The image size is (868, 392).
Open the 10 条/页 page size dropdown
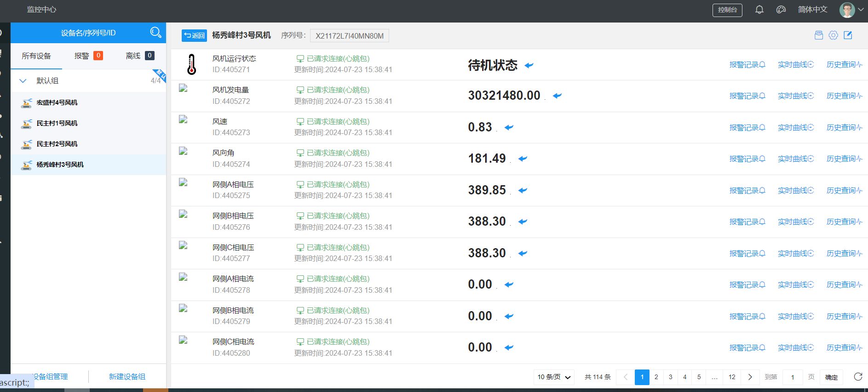[554, 377]
